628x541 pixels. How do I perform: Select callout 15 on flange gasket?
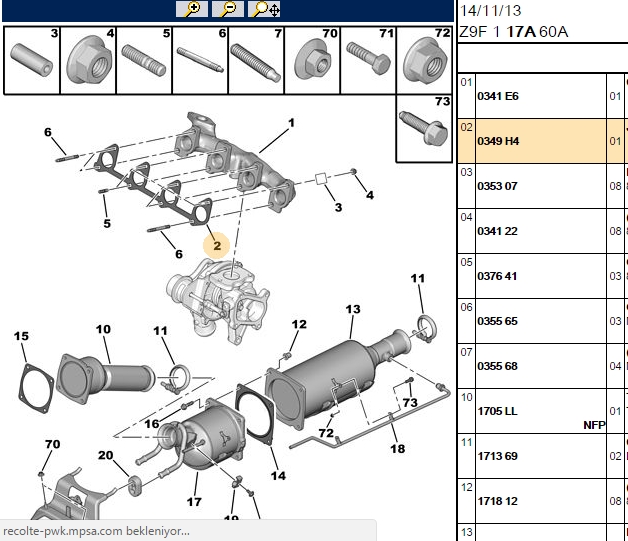pos(21,336)
